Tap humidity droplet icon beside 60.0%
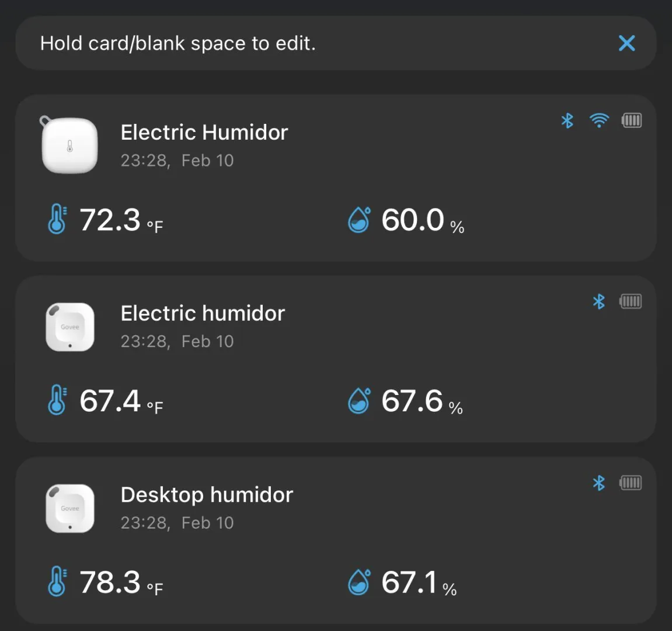672x631 pixels. 359,220
